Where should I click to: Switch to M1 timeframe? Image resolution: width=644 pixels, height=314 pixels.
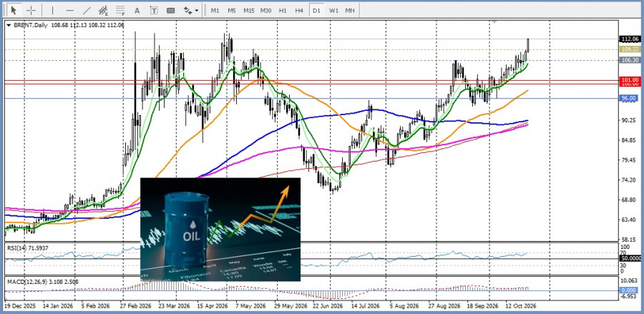(x=215, y=11)
